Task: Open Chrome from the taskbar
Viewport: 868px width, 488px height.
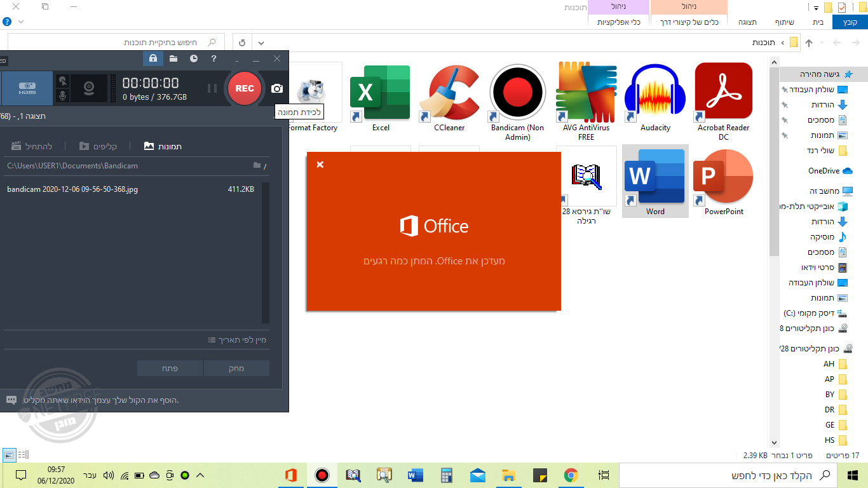Action: 571,475
